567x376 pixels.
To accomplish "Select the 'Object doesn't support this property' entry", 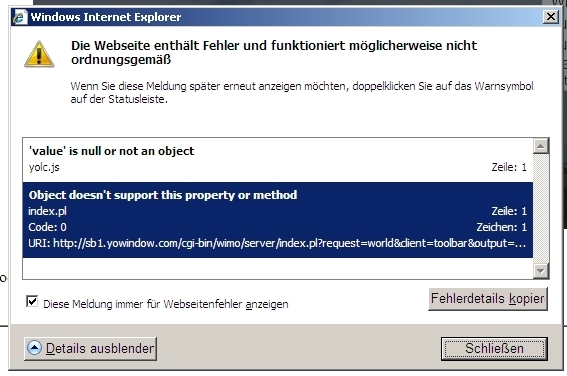I will click(x=278, y=220).
